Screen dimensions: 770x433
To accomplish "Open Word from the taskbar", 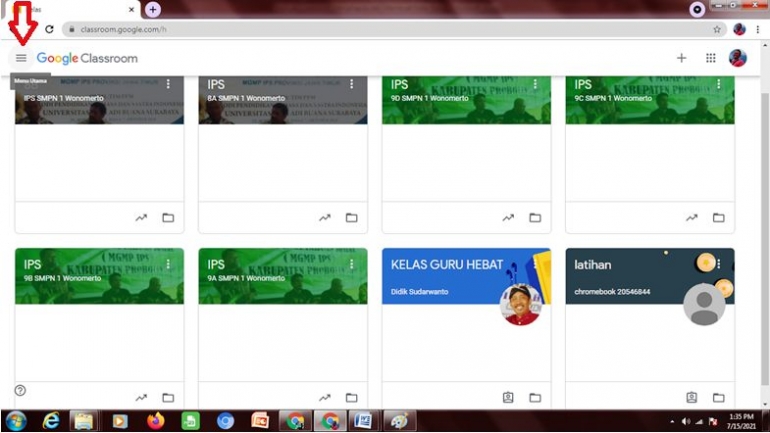I will [363, 421].
